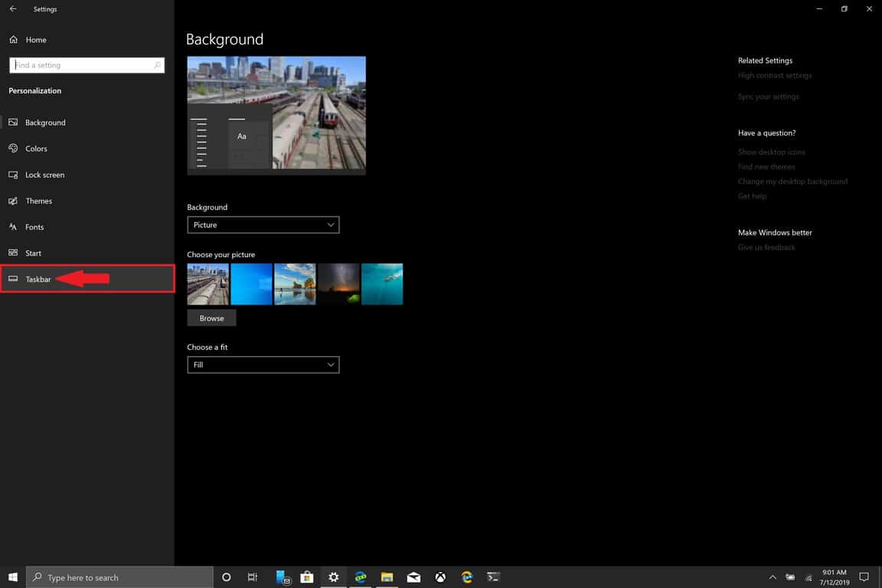Open the Edge Dev browser taskbar icon
The width and height of the screenshot is (882, 588).
[x=361, y=577]
